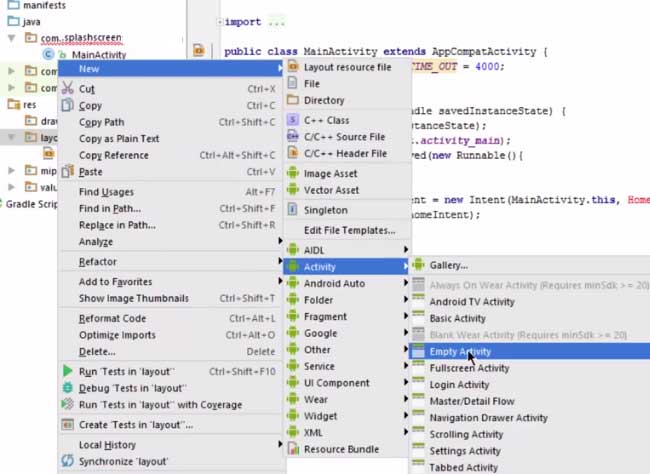Choose Fullscreen Activity
This screenshot has width=650, height=474.
click(529, 368)
